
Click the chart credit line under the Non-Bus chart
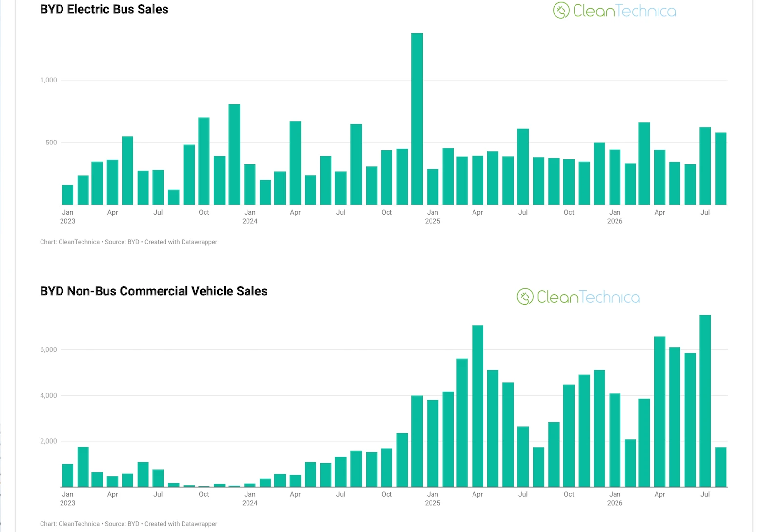[x=128, y=524]
